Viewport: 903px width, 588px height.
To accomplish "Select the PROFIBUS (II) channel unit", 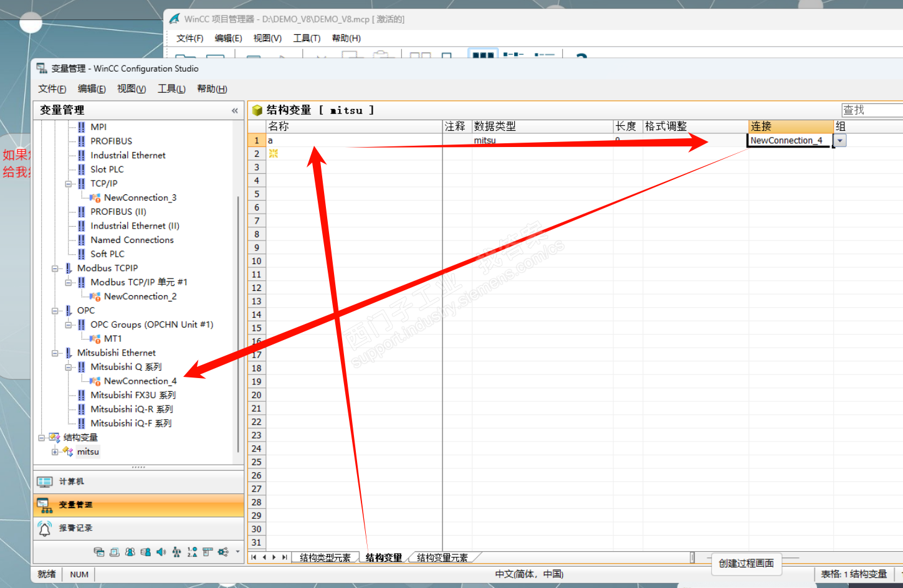I will 118,212.
